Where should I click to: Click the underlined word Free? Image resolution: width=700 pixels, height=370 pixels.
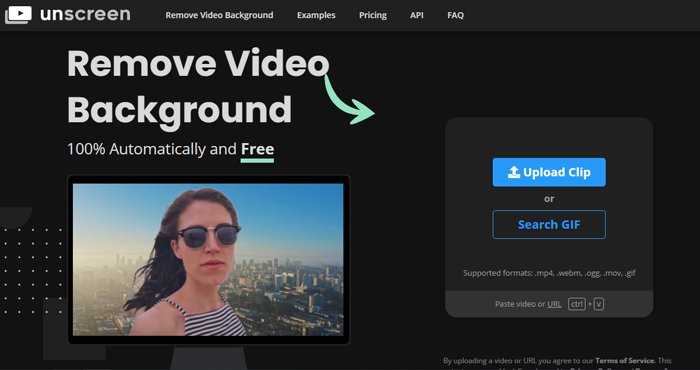click(x=258, y=150)
